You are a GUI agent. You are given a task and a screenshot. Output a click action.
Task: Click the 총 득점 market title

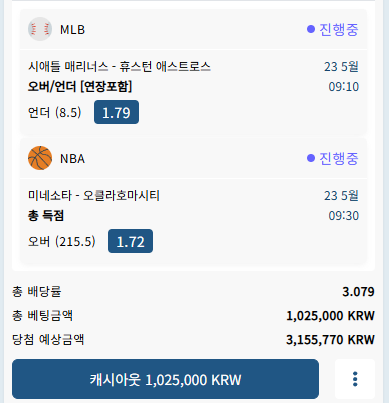point(46,216)
